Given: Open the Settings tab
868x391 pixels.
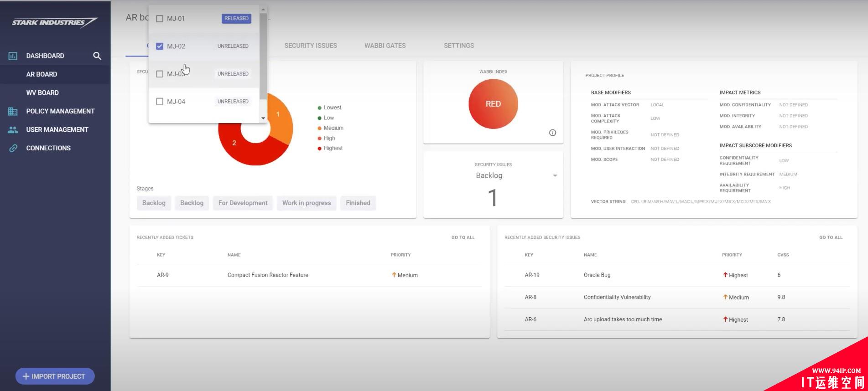Looking at the screenshot, I should 458,46.
